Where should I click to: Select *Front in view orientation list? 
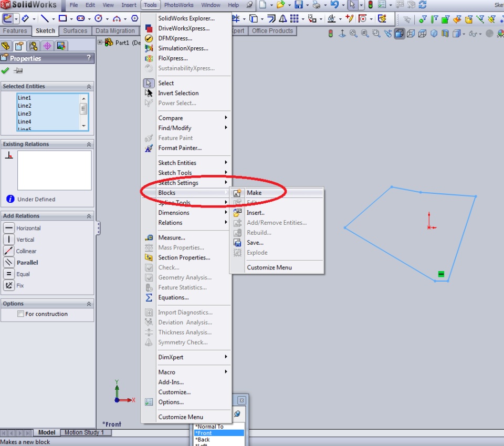tap(219, 433)
